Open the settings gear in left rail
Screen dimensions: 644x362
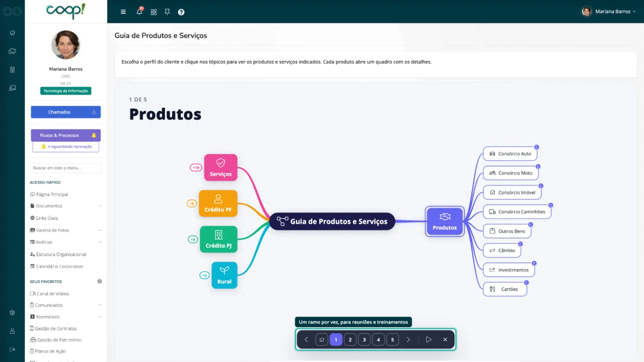coord(12,313)
